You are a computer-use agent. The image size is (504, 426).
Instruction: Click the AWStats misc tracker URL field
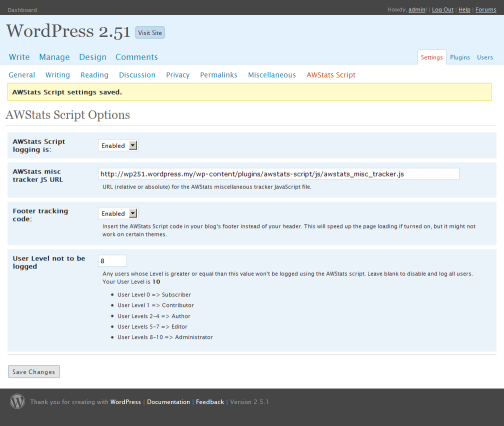tap(279, 174)
